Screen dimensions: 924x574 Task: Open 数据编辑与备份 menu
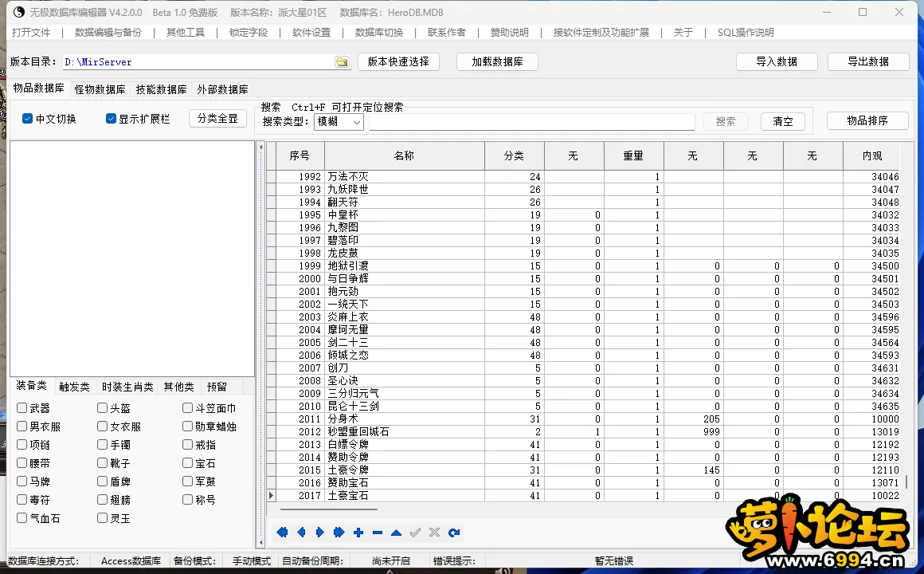[x=108, y=33]
